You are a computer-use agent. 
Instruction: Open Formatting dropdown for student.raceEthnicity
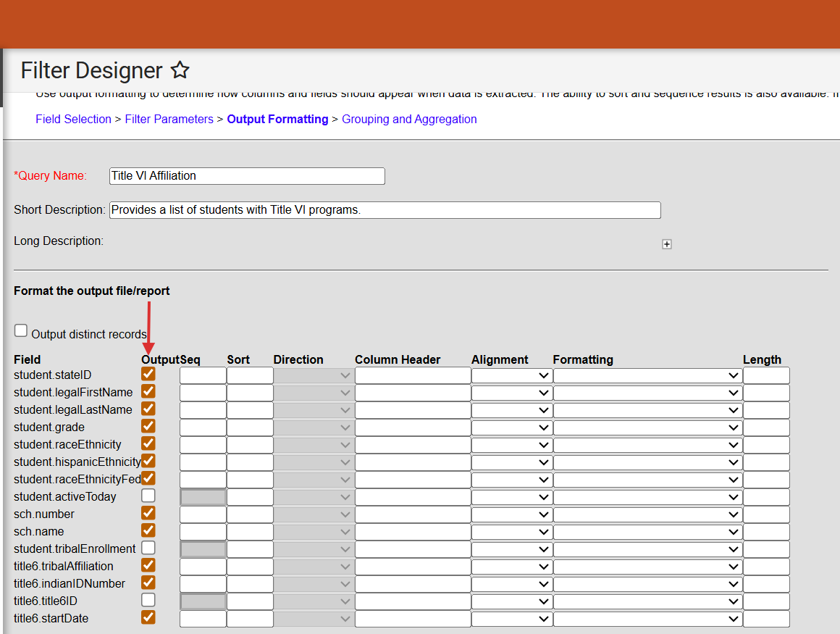coord(647,445)
